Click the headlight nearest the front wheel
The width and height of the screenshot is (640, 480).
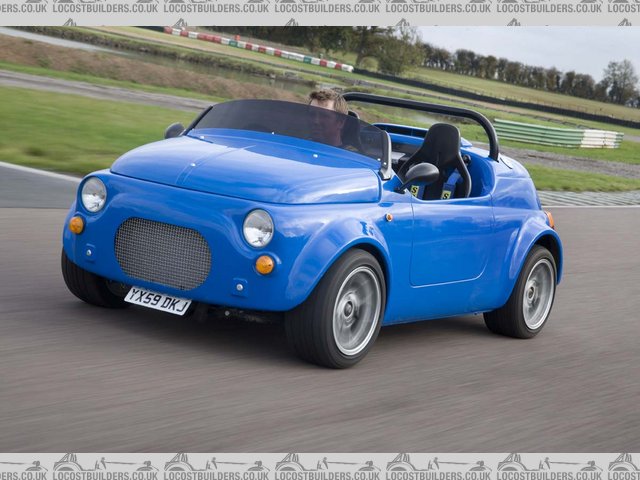(258, 228)
